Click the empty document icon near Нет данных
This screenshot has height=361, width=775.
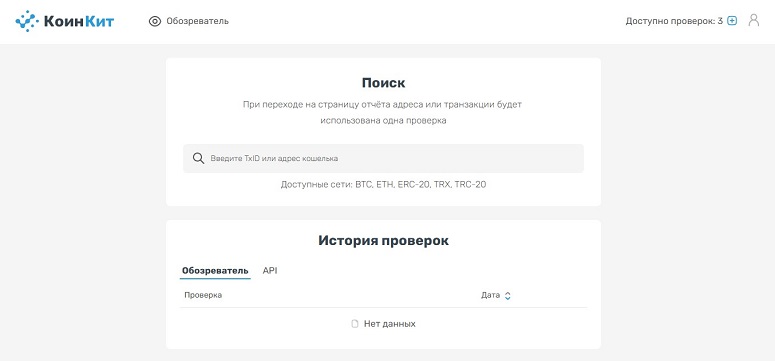point(354,324)
